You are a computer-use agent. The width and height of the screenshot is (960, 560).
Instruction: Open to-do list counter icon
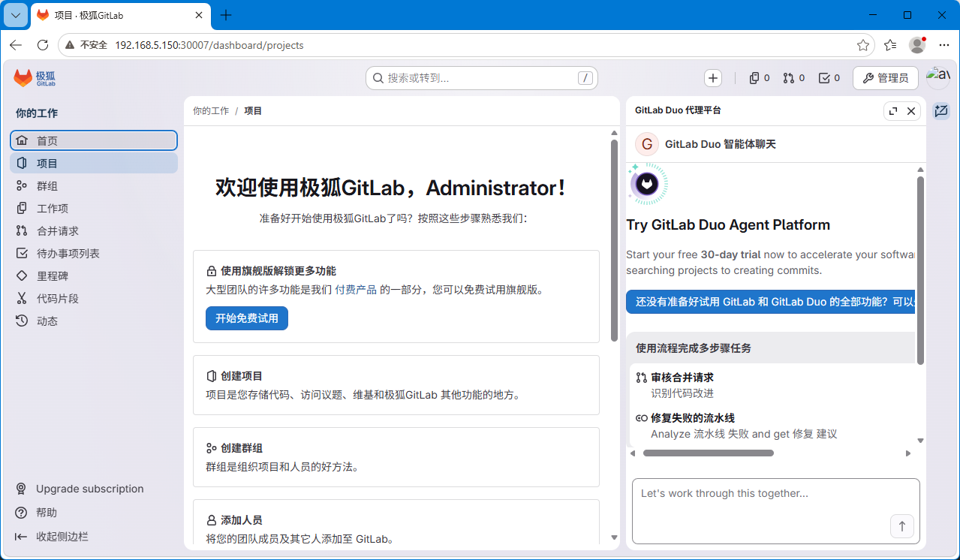point(829,78)
